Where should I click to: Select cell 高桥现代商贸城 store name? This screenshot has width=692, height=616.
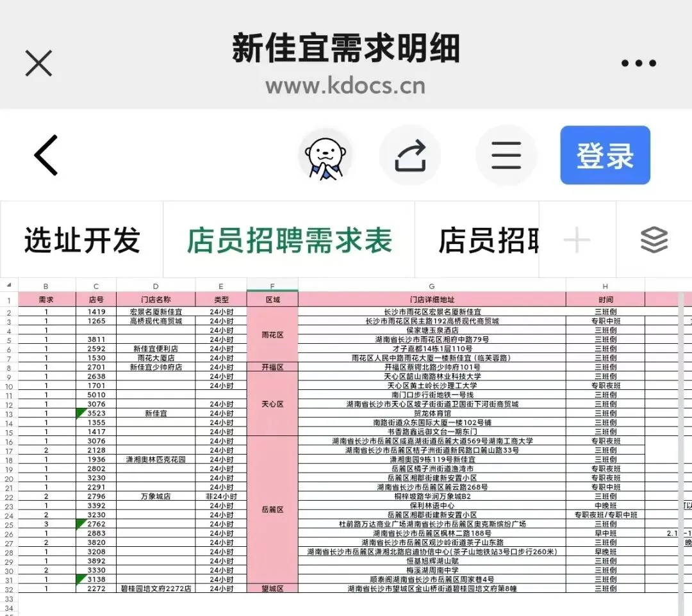[156, 321]
